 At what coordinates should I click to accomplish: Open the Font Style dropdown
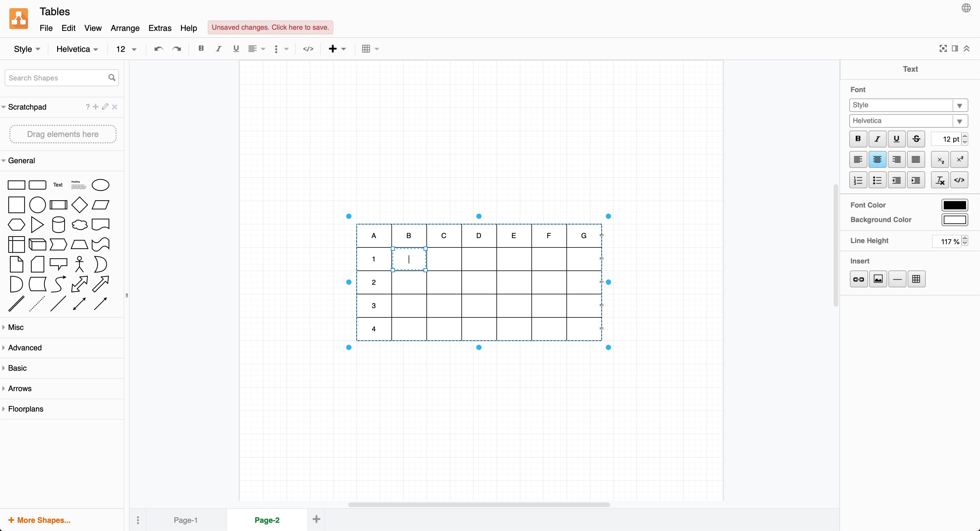point(907,105)
